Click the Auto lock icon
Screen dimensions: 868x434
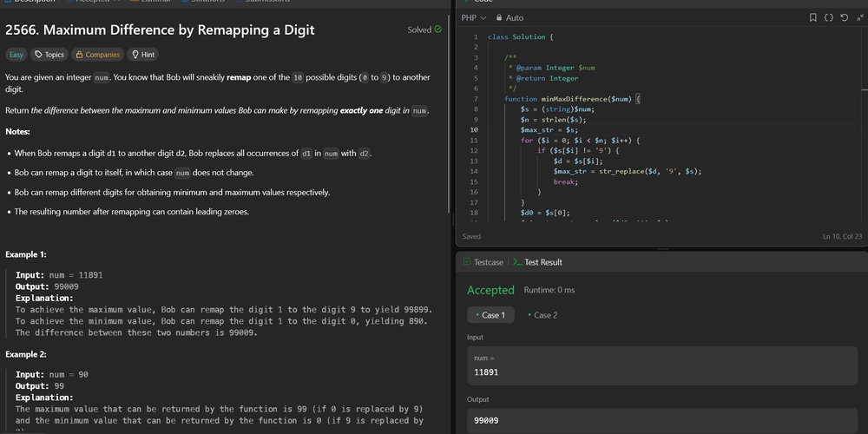coord(499,17)
